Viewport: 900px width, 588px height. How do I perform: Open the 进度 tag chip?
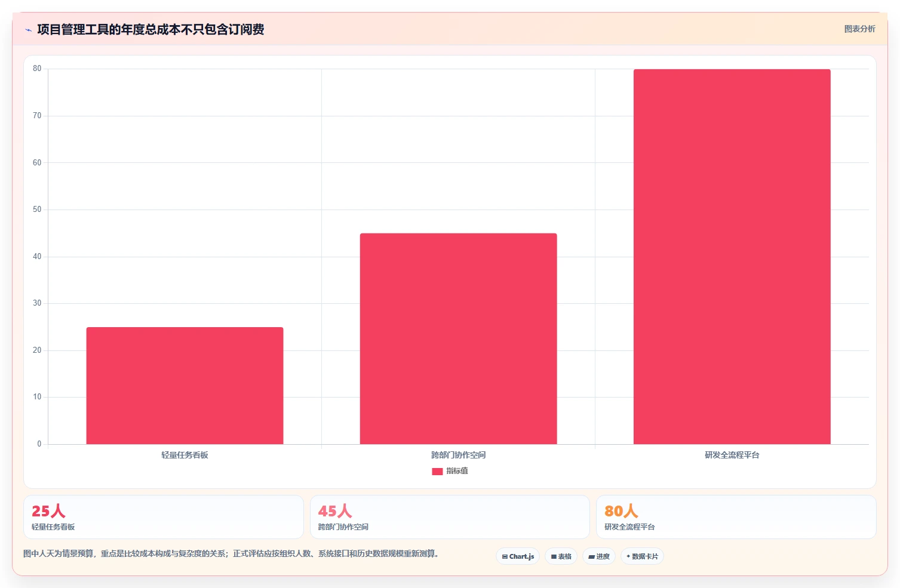pyautogui.click(x=599, y=556)
